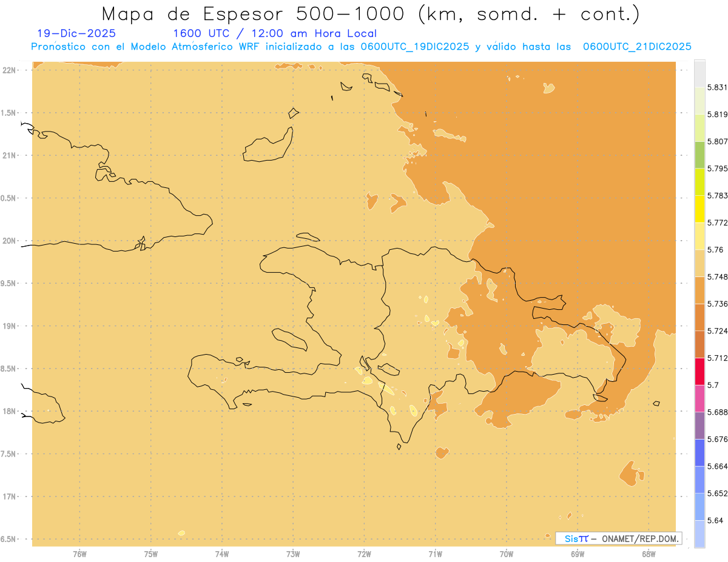This screenshot has width=728, height=562.
Task: Click the orange swatch between 5.748 and 5.736
Action: coord(699,290)
